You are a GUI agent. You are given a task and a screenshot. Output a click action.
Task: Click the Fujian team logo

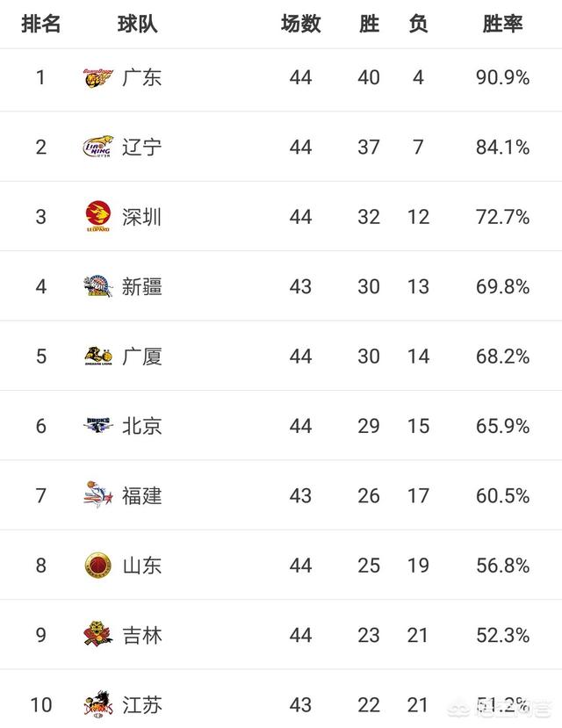98,495
